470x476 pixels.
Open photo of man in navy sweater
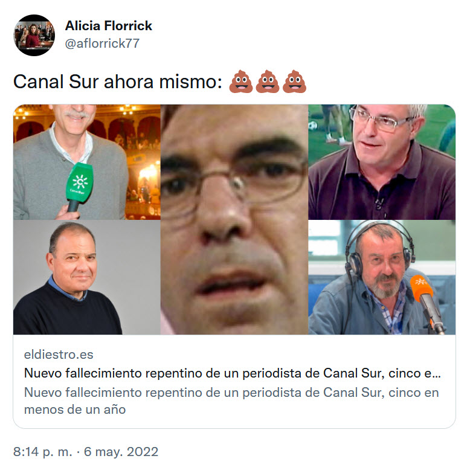point(87,277)
